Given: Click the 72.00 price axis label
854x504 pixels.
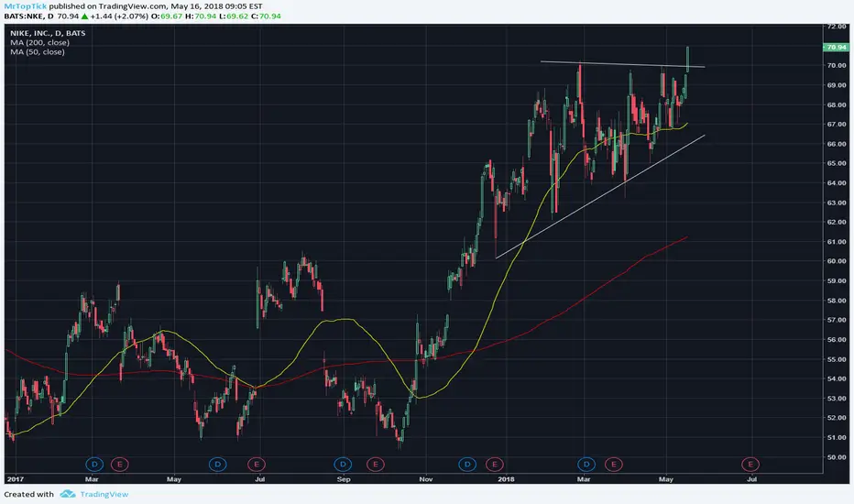Looking at the screenshot, I should click(837, 27).
